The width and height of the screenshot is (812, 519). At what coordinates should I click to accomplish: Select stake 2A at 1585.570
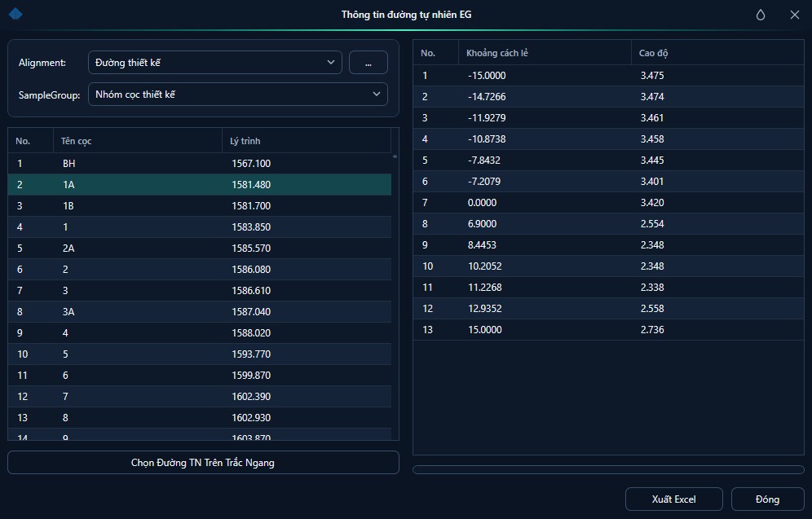point(200,249)
